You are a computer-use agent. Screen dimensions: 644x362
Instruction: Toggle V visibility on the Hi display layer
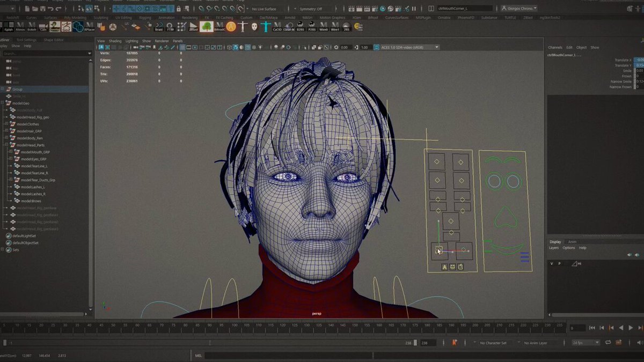[x=552, y=263]
